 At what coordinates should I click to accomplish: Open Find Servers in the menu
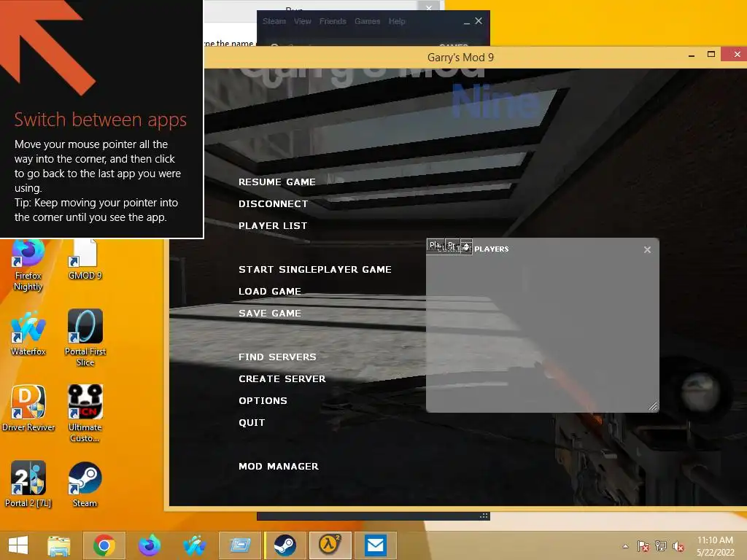pos(277,357)
